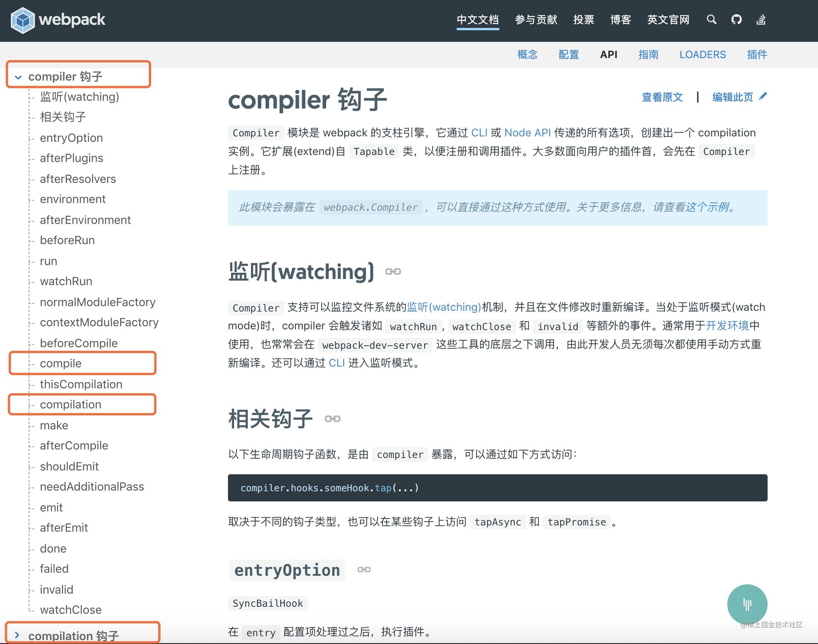818x644 pixels.
Task: Select shouldEmit in sidebar
Action: (x=69, y=467)
